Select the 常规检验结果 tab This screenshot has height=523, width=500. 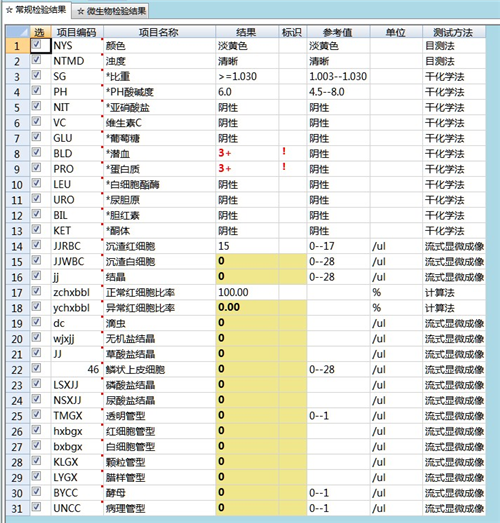pyautogui.click(x=36, y=10)
